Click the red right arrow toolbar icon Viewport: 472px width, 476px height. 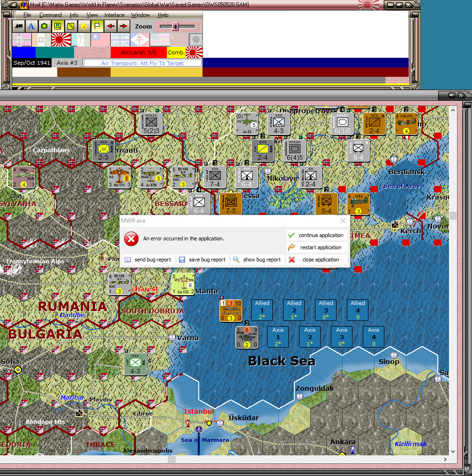tap(123, 26)
